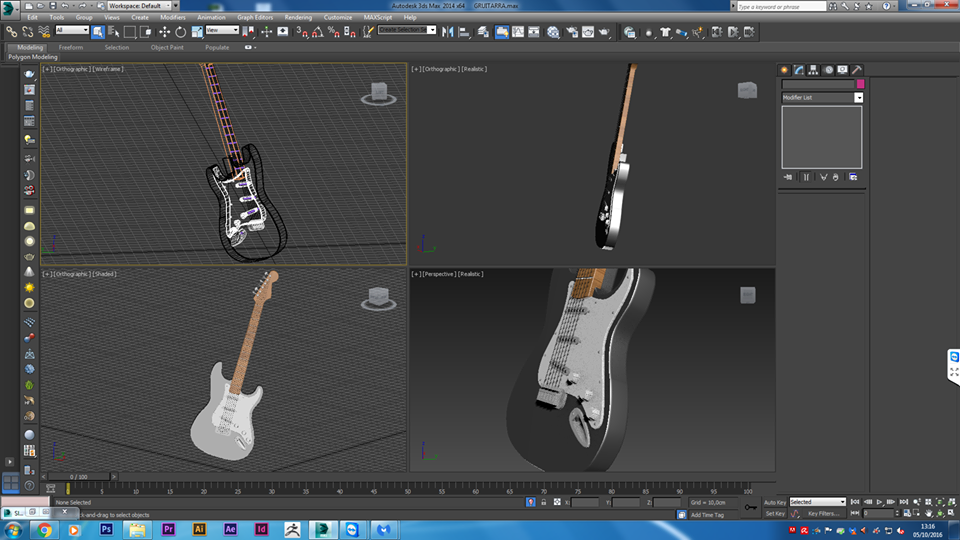Screen dimensions: 960x540
Task: Open the Hierarchy command panel tab
Action: (x=813, y=70)
